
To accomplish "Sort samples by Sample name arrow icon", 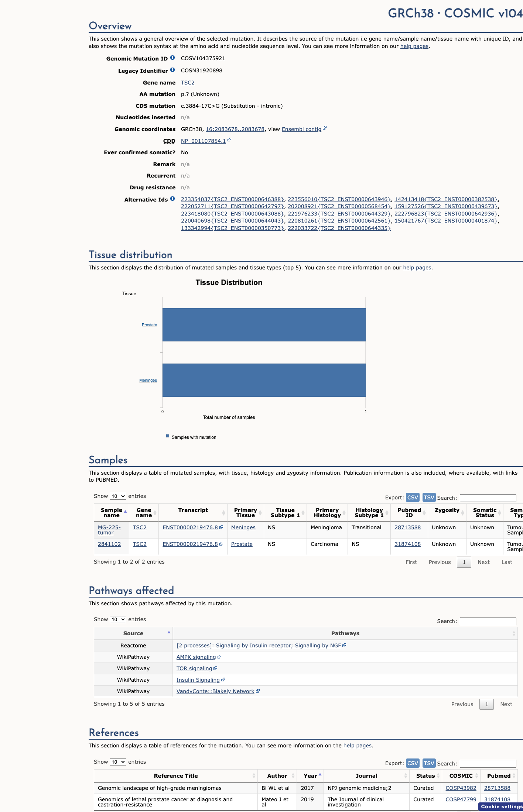I will [x=126, y=512].
